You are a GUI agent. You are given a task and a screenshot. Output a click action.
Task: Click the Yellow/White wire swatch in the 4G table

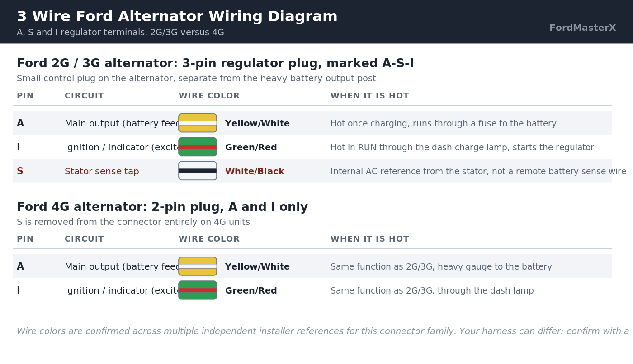(198, 266)
